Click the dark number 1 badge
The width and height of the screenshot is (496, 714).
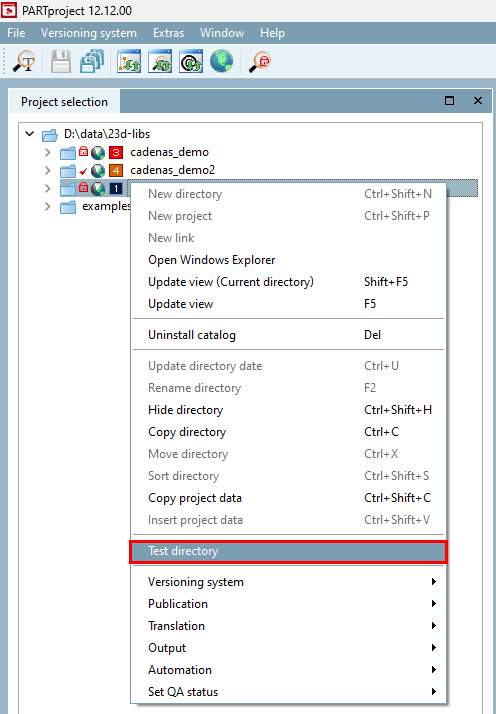click(x=116, y=189)
